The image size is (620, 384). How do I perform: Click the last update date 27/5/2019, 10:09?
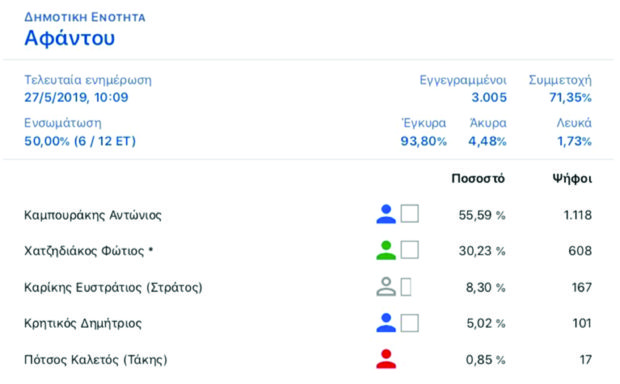[76, 97]
